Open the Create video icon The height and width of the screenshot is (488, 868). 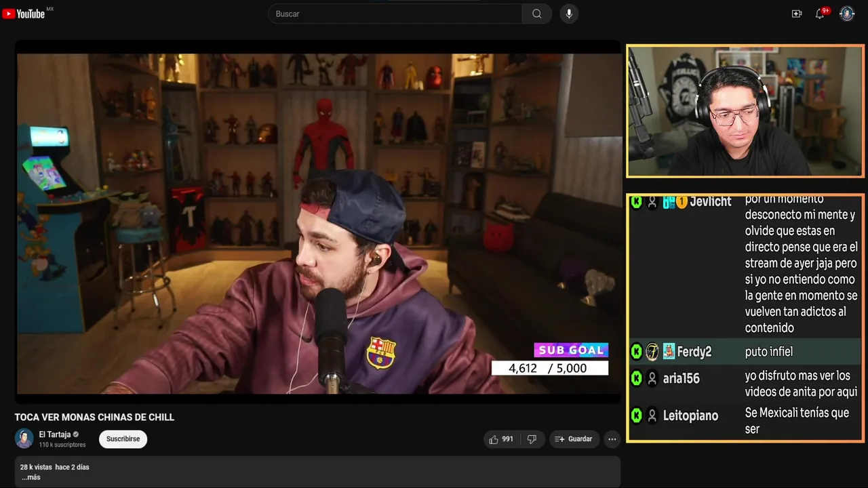pyautogui.click(x=797, y=14)
